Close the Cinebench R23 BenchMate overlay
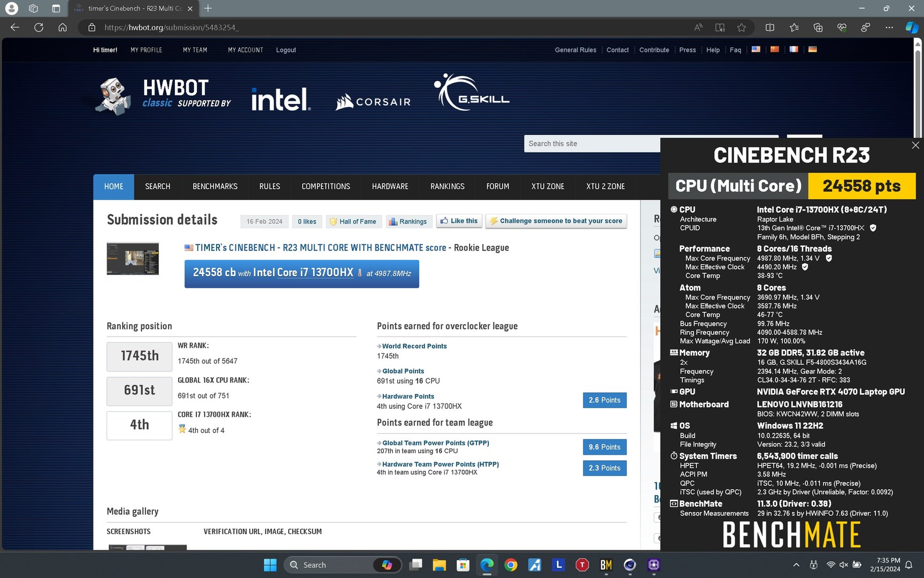The height and width of the screenshot is (578, 924). tap(915, 145)
